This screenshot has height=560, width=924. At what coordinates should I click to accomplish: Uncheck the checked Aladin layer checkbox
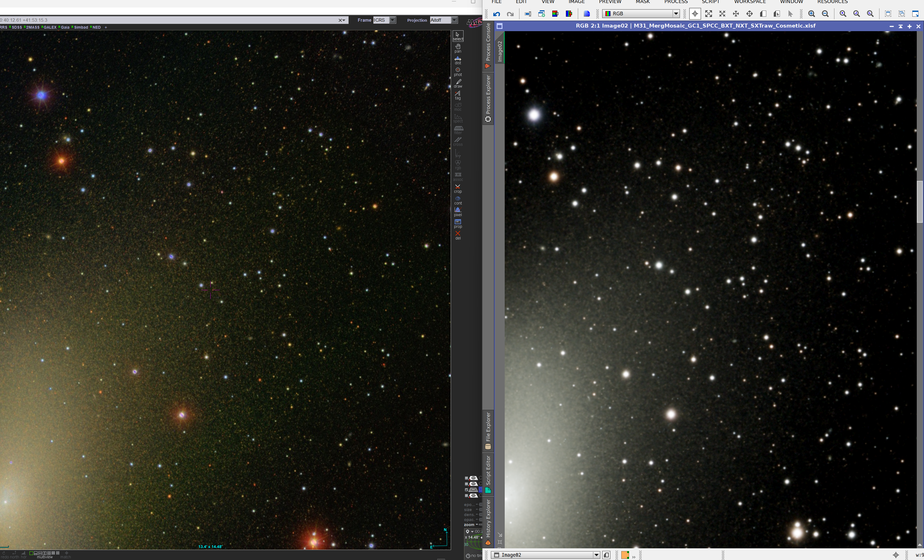pyautogui.click(x=467, y=490)
